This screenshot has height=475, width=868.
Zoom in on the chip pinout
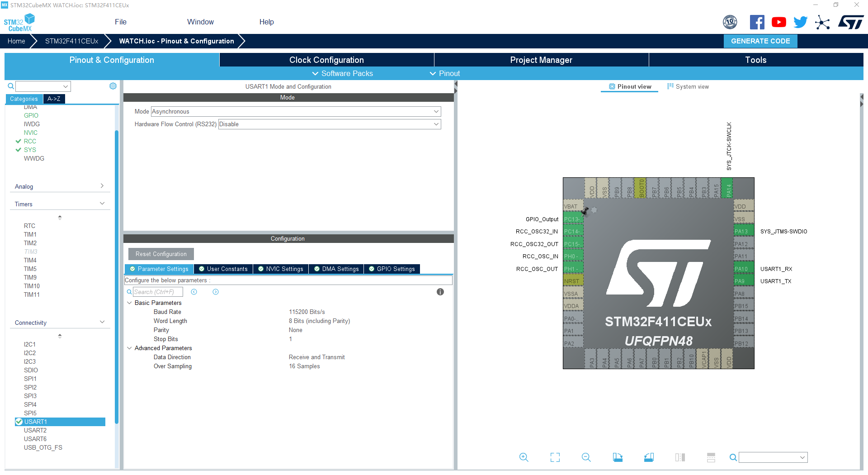(x=524, y=457)
